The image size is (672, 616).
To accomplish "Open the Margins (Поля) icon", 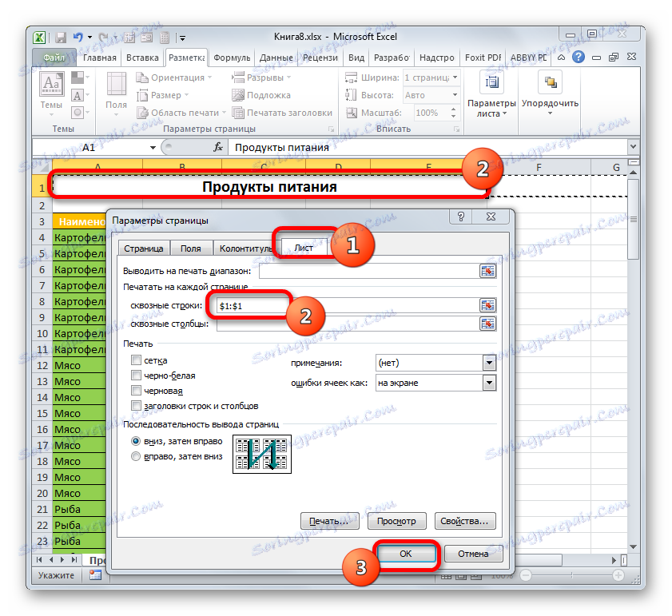I will pyautogui.click(x=116, y=85).
